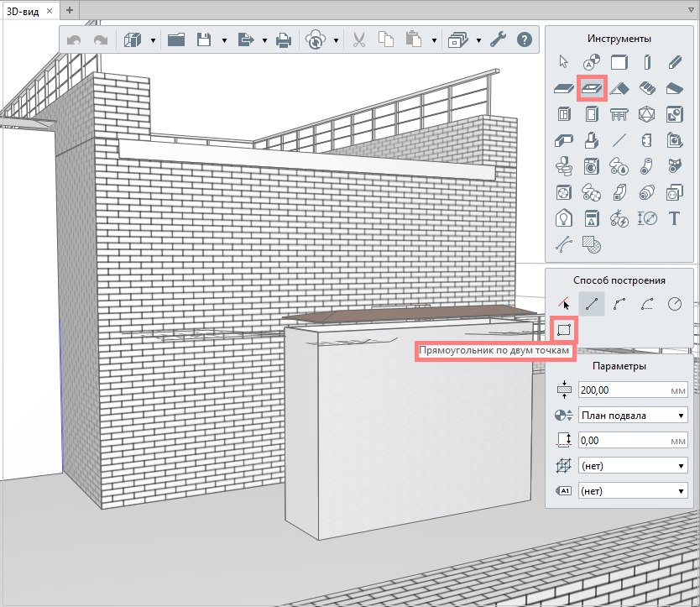Screen dimensions: 700x607
Task: Open the wrench settings icon
Action: (x=498, y=40)
